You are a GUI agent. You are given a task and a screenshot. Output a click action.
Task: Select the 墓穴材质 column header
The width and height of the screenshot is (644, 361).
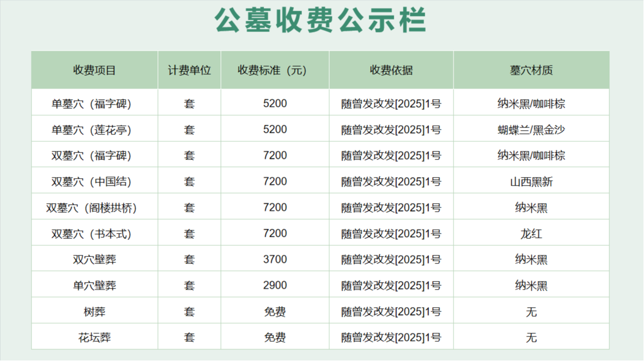click(531, 70)
